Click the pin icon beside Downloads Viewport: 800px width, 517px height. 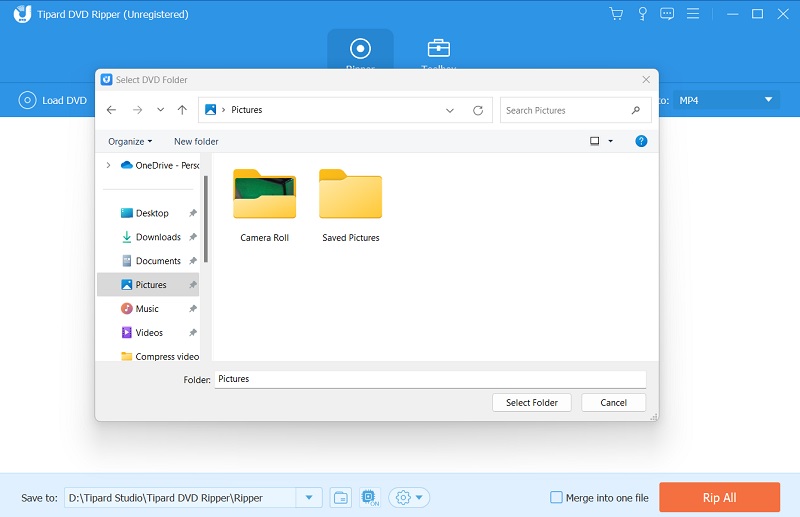click(193, 237)
